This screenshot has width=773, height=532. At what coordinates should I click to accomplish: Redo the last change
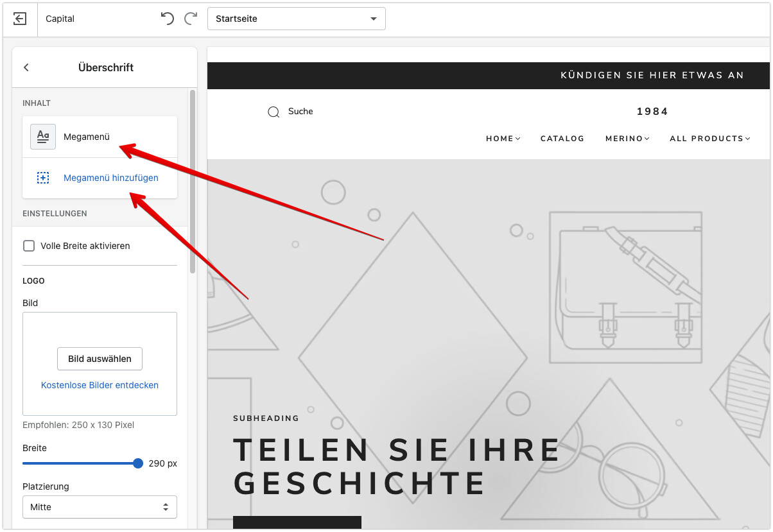pyautogui.click(x=191, y=19)
